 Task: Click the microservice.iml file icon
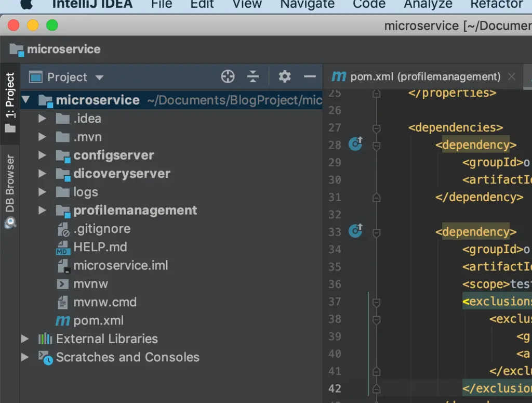tap(63, 266)
